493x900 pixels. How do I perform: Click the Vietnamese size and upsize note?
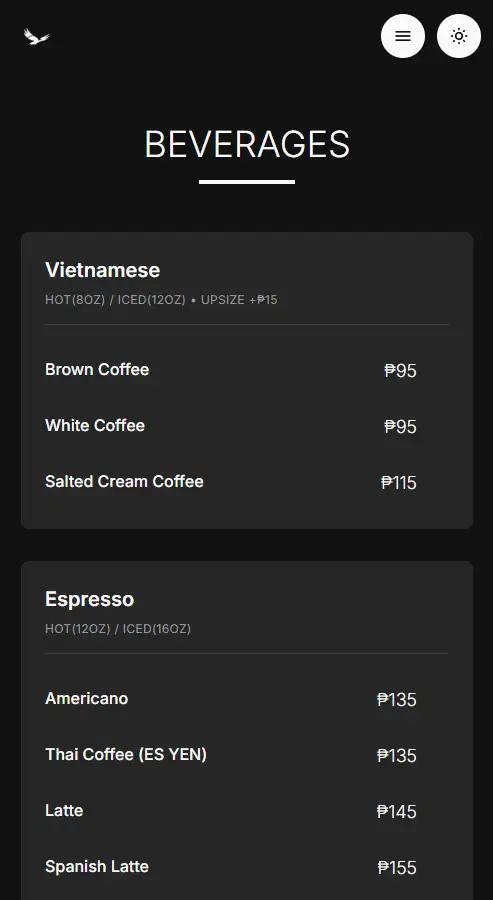pyautogui.click(x=161, y=300)
